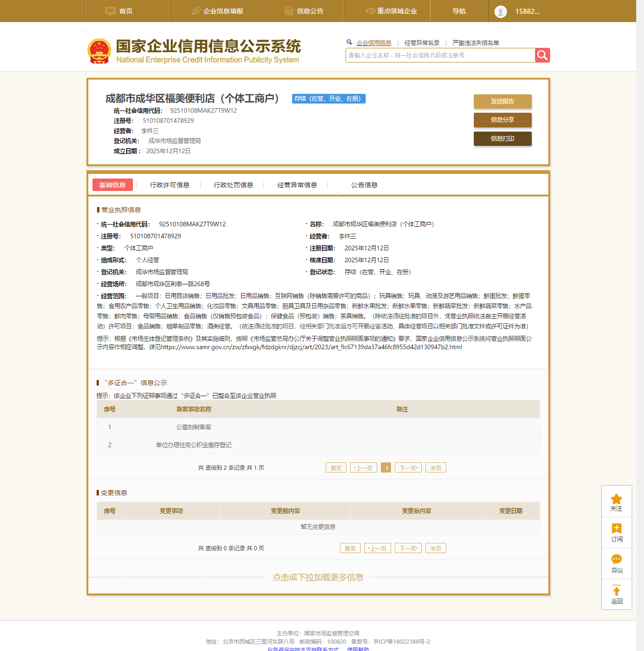Click the national emblem logo
Image resolution: width=644 pixels, height=651 pixels.
tap(99, 51)
